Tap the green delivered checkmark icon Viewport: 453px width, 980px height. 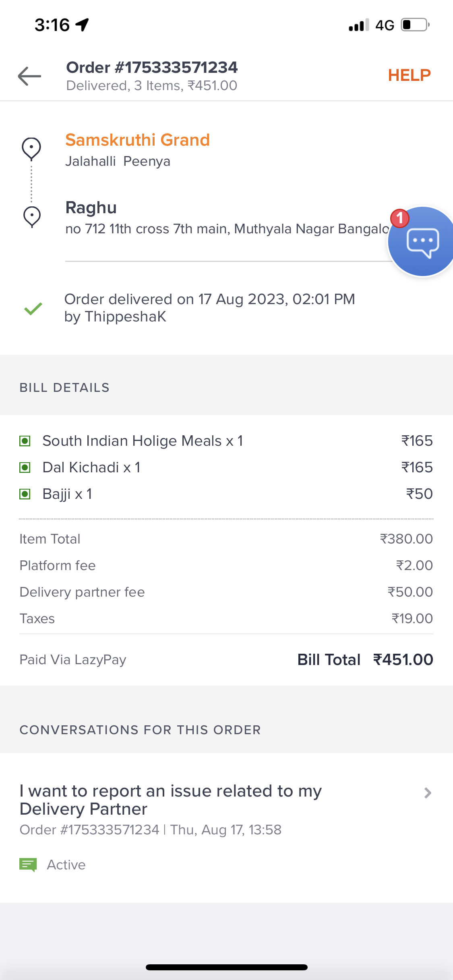click(x=33, y=309)
